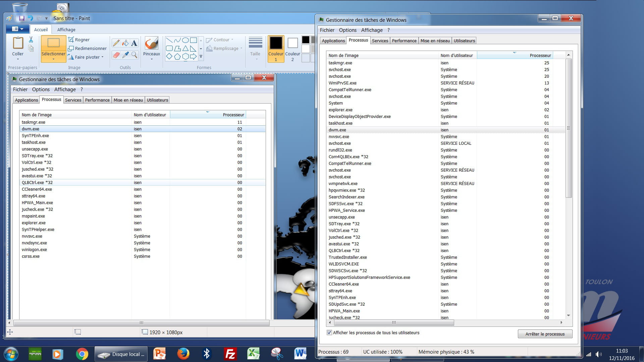Select the Pencil tool in Paint
Image resolution: width=644 pixels, height=362 pixels.
[x=116, y=43]
